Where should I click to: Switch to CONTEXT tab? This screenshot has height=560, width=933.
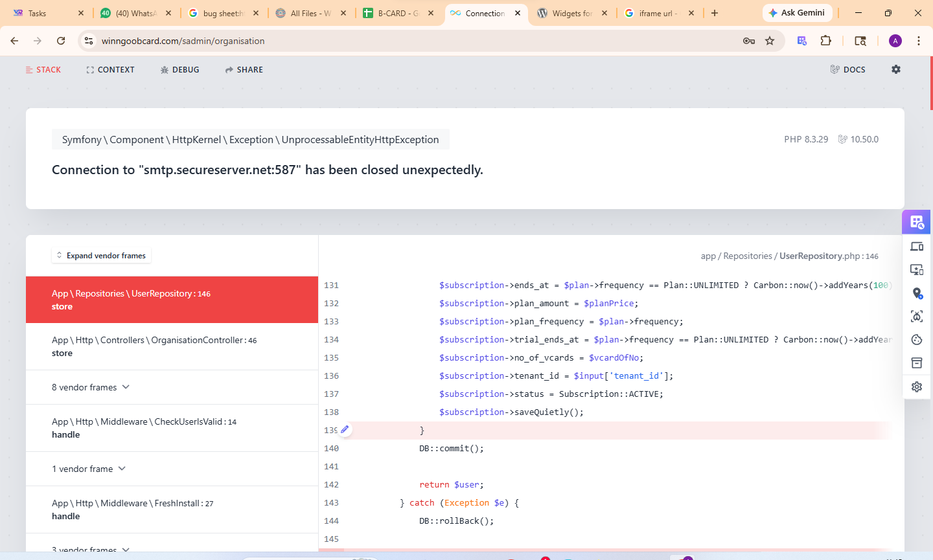(110, 69)
